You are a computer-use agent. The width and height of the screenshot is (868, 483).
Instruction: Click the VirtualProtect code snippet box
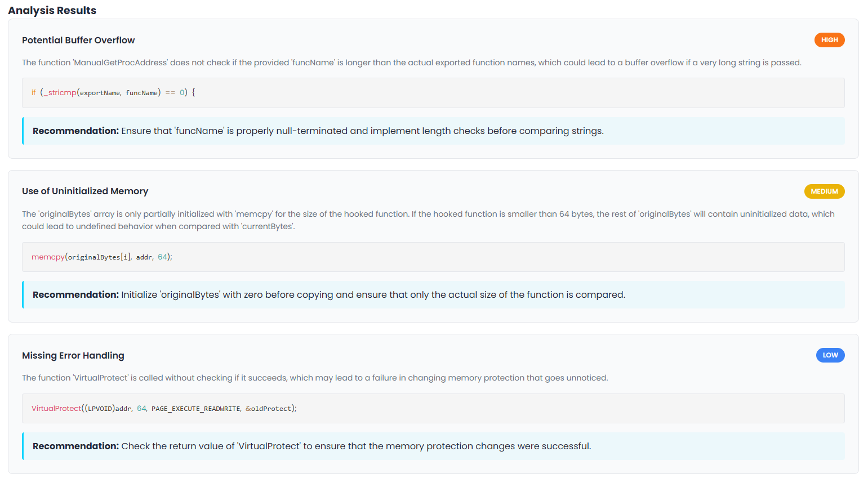[x=433, y=409]
